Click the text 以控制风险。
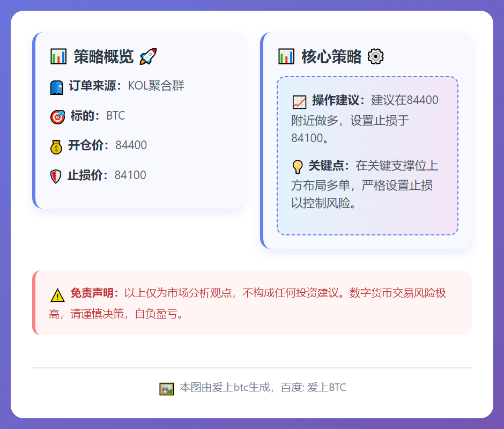Image resolution: width=504 pixels, height=429 pixels. coord(323,203)
